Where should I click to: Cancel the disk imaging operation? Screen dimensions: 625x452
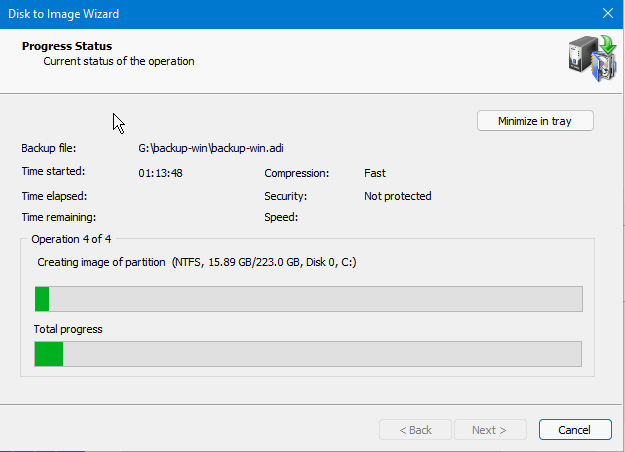pyautogui.click(x=575, y=430)
